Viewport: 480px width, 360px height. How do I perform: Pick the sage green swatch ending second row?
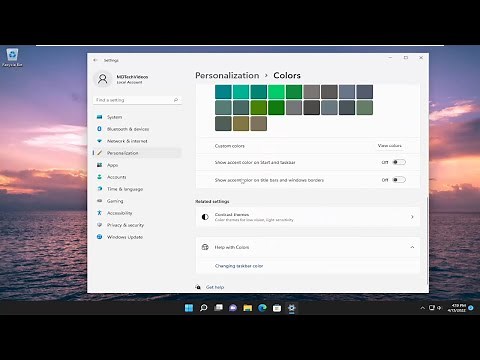(x=365, y=108)
